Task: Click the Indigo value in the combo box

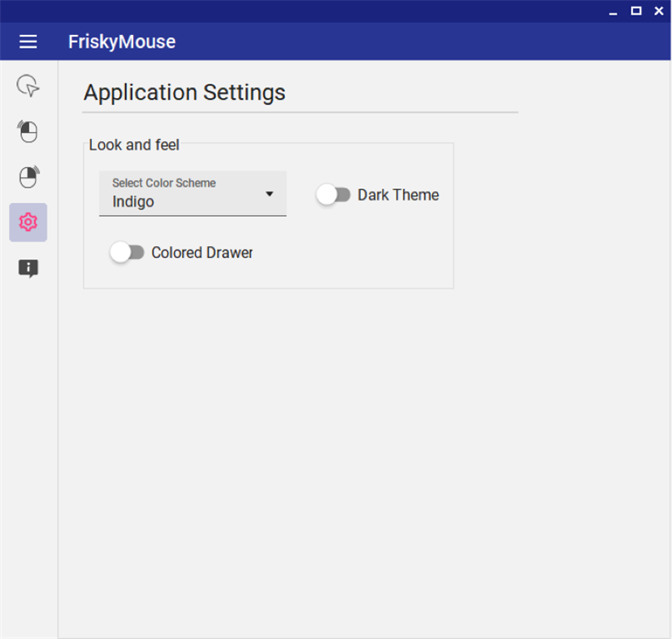Action: (134, 201)
